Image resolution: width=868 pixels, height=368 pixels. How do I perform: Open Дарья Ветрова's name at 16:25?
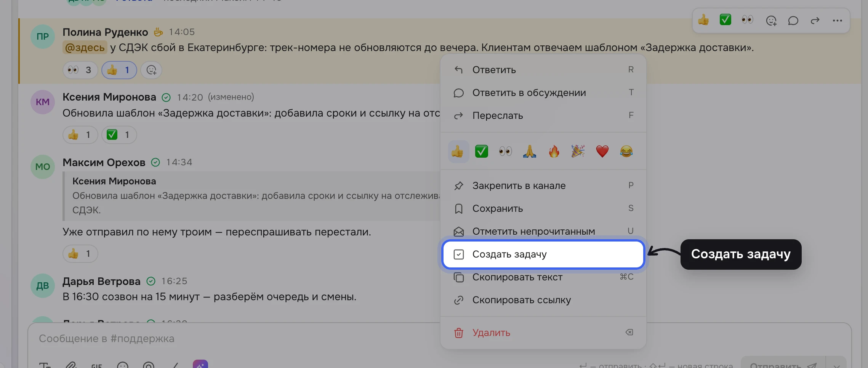101,281
